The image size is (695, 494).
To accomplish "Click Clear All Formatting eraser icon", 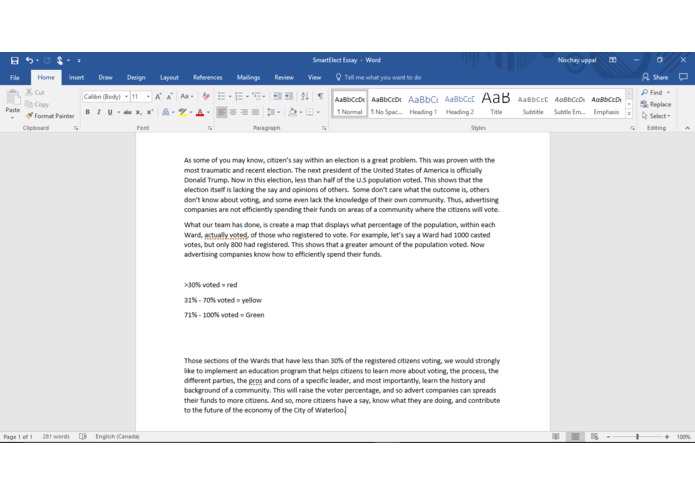I will tap(206, 97).
